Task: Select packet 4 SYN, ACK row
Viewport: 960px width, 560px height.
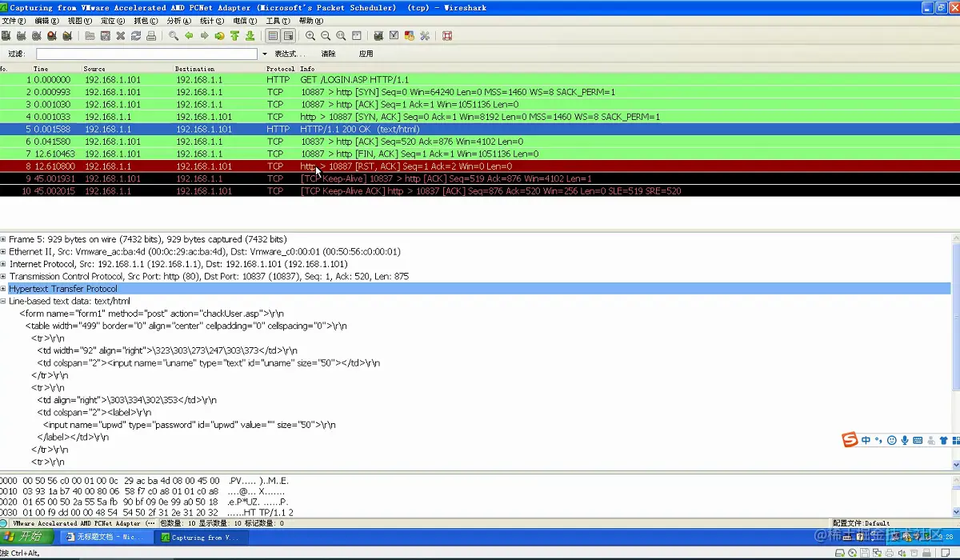Action: [480, 117]
